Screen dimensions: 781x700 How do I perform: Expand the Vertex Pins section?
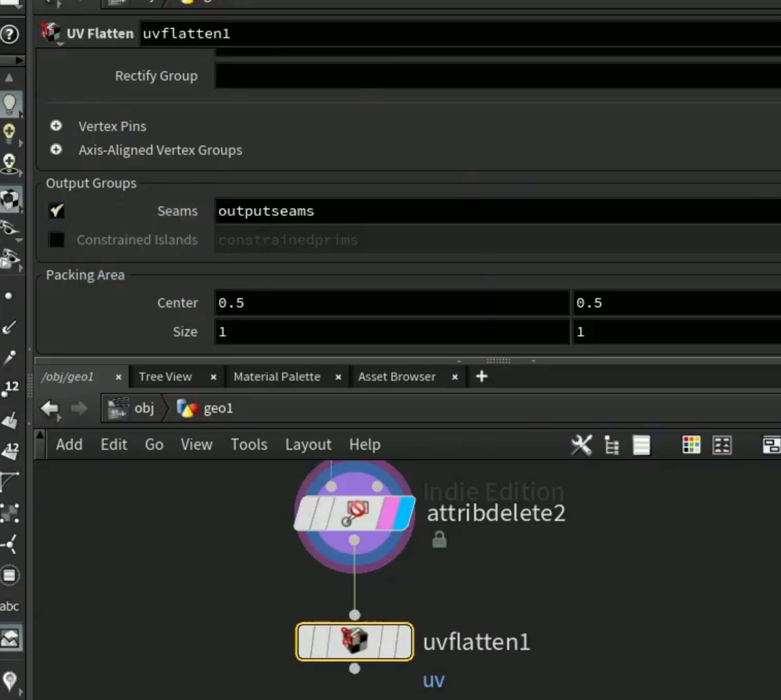pyautogui.click(x=56, y=126)
